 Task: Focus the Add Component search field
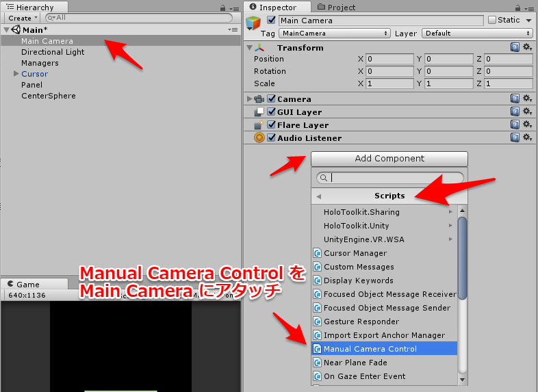tap(389, 178)
